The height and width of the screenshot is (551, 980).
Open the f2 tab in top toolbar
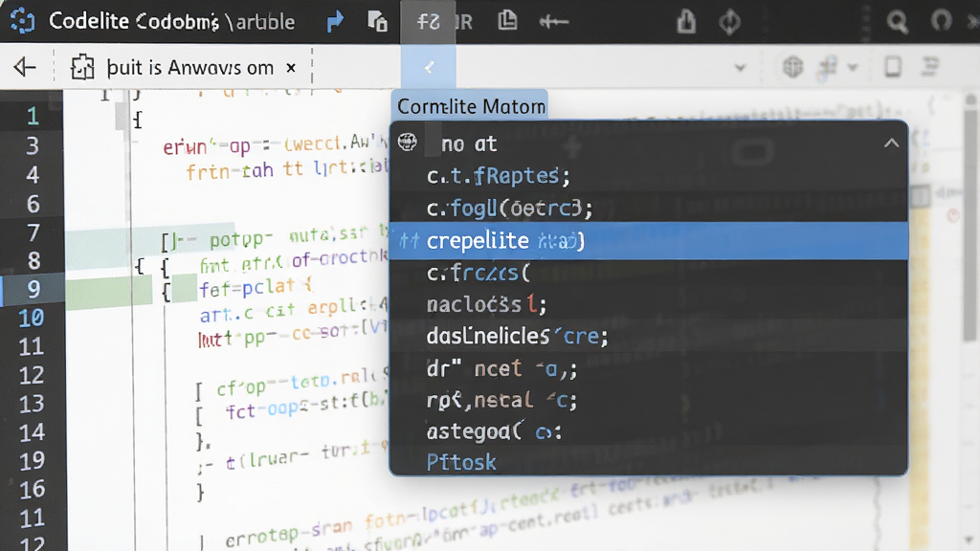coord(428,22)
